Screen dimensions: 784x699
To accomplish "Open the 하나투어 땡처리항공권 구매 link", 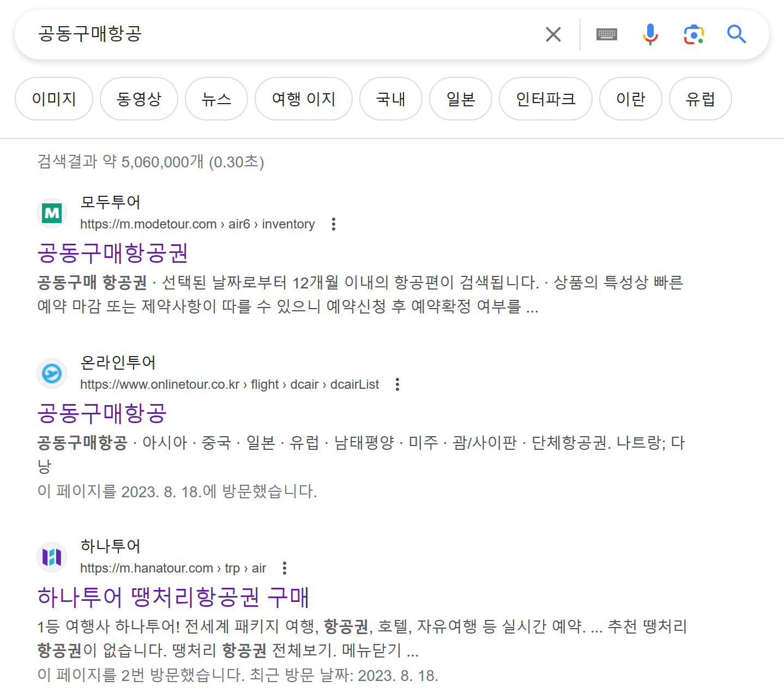I will tap(172, 597).
